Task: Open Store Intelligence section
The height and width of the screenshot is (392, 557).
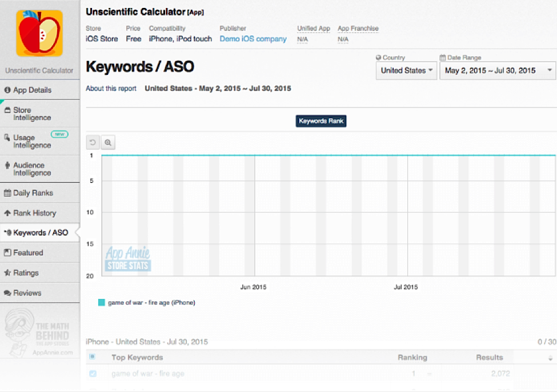Action: click(x=40, y=114)
